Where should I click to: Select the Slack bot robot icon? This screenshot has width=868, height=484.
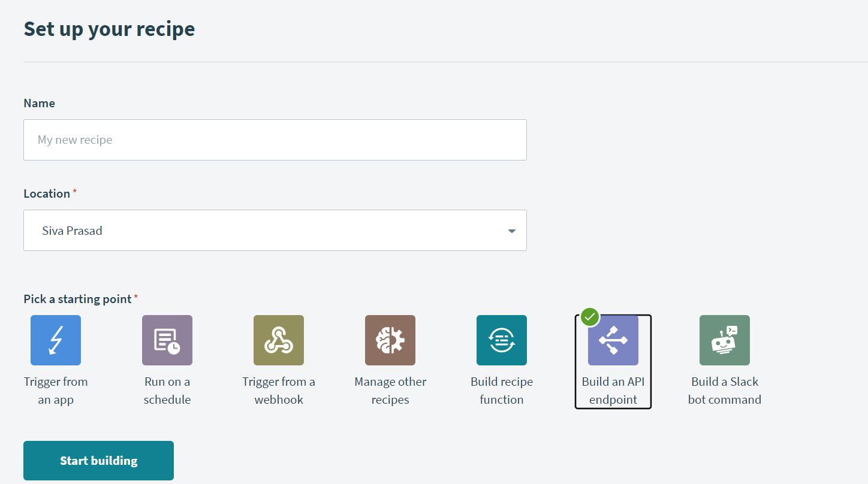725,340
